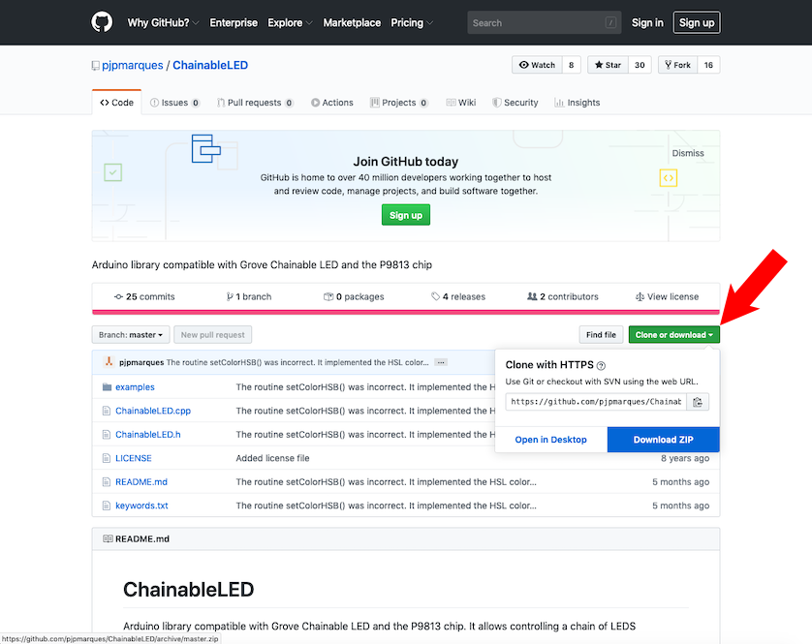
Task: Open the ChainableLED.cpp file
Action: [x=153, y=411]
